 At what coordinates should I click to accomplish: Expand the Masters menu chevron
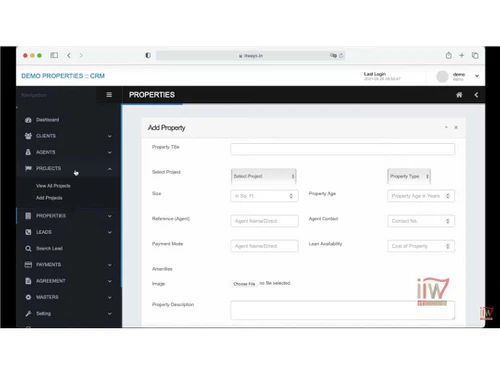tap(110, 297)
